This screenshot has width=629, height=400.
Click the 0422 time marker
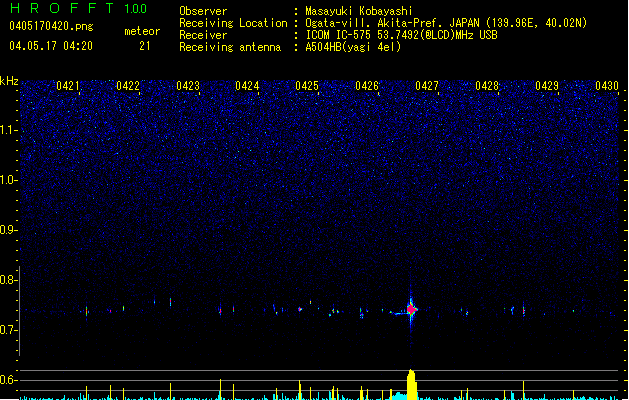click(128, 86)
